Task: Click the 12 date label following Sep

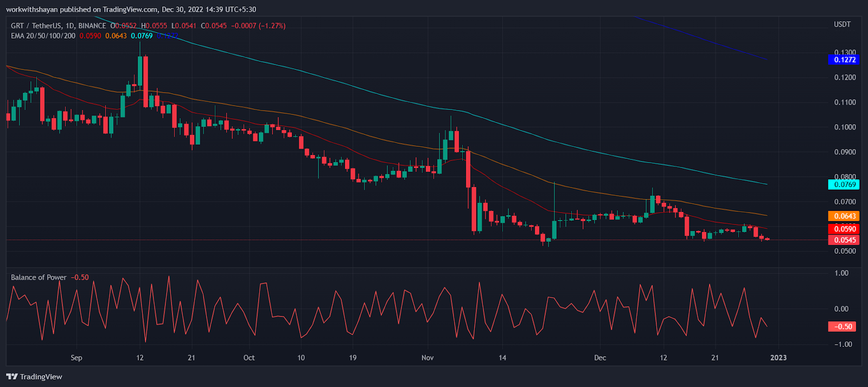Action: click(140, 358)
